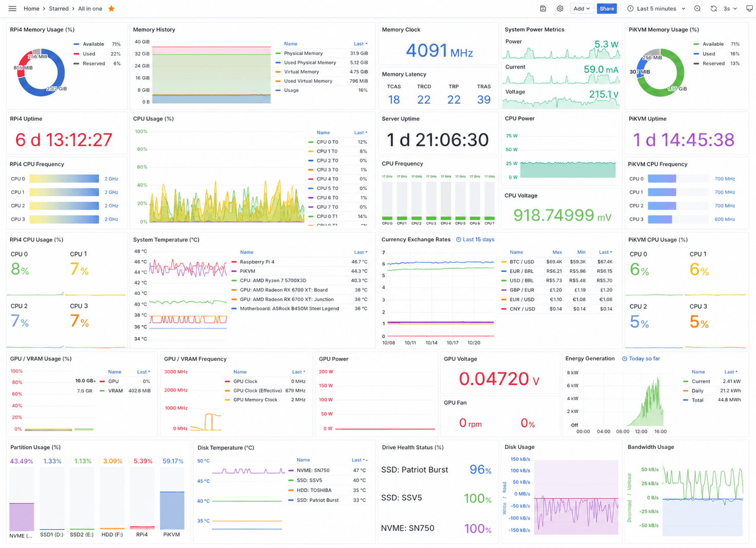Click the red Used color swatch in RPi4 Memory legend
756x548 pixels.
76,54
